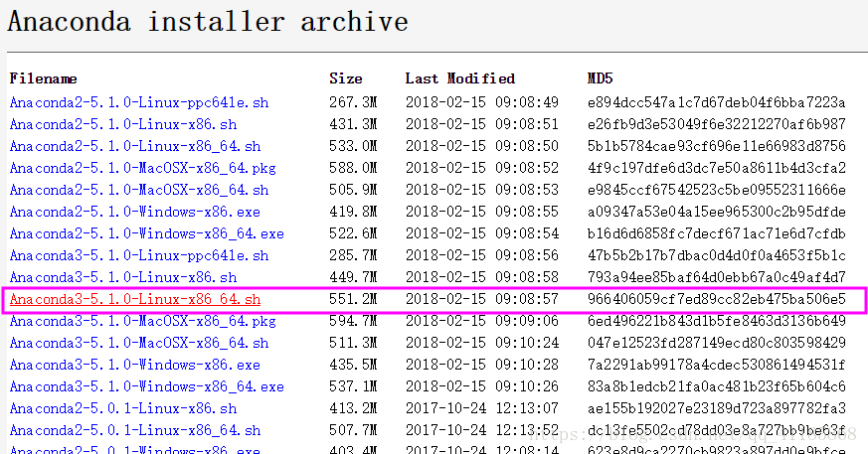Screen dimensions: 868x454
Task: Download Anaconda3-5.1.0-Linux-x86.sh
Action: 123,277
